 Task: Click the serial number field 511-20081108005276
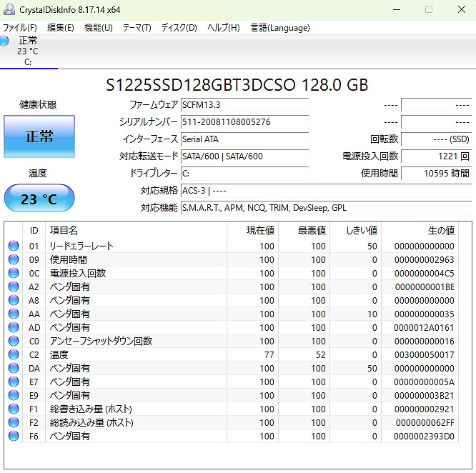click(x=244, y=122)
